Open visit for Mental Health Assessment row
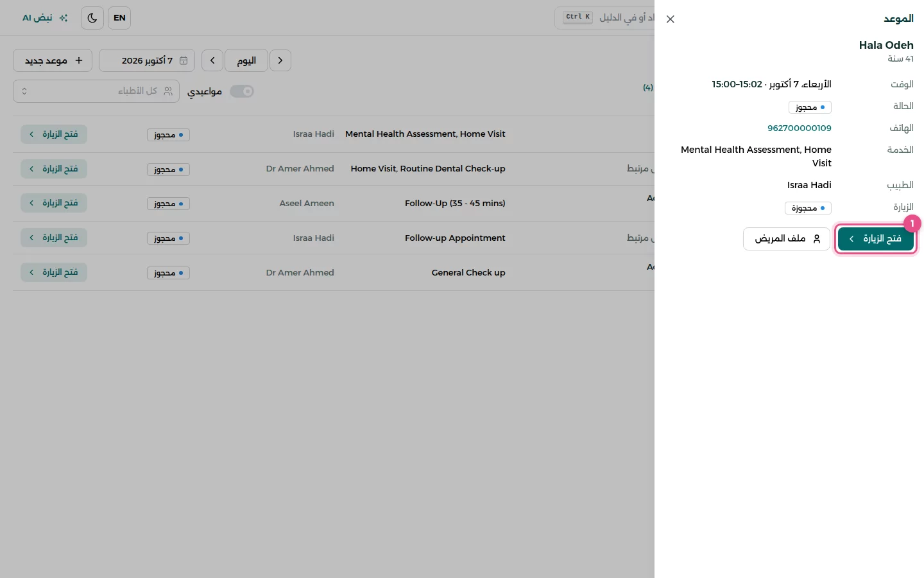 54,134
